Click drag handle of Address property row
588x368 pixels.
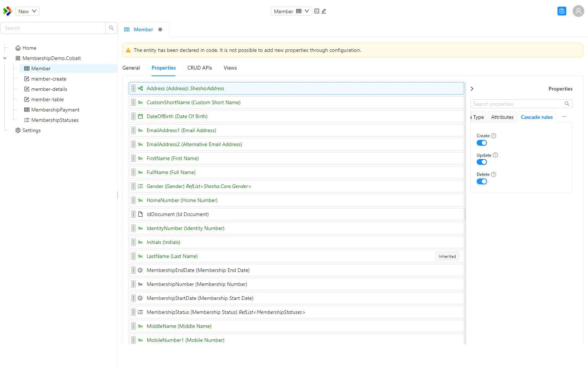click(133, 88)
